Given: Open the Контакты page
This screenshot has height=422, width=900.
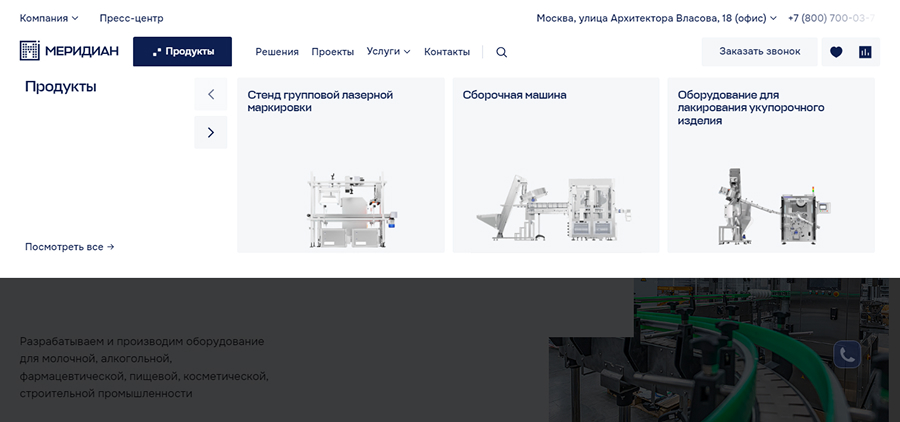Looking at the screenshot, I should tap(447, 52).
